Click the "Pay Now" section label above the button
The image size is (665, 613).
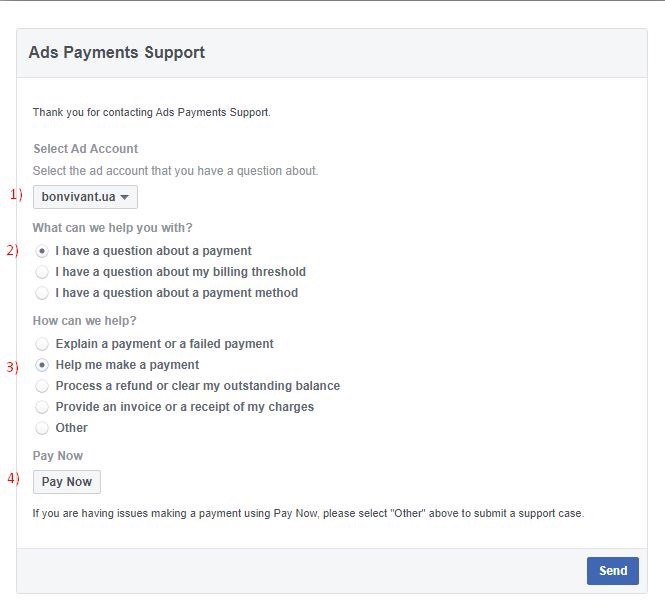tap(58, 456)
